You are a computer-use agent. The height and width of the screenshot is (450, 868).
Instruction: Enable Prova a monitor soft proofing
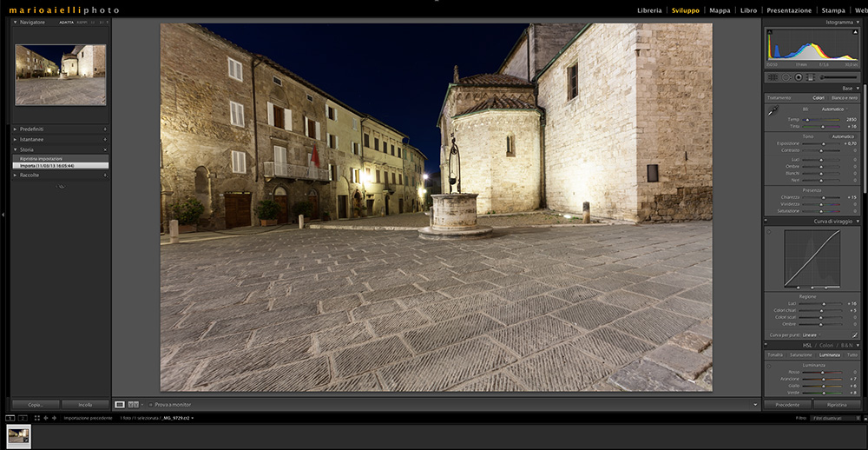(x=149, y=405)
